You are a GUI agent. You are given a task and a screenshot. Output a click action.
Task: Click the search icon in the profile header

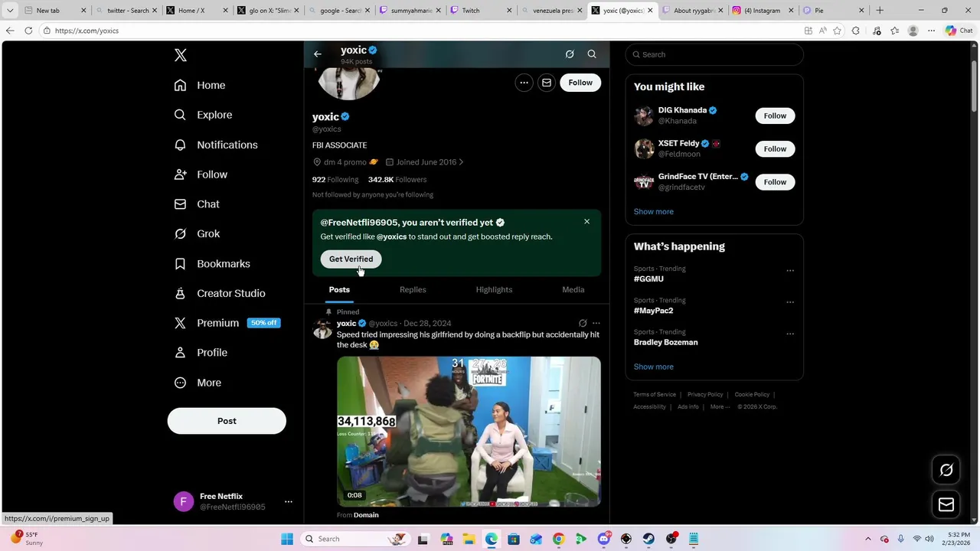pos(592,54)
